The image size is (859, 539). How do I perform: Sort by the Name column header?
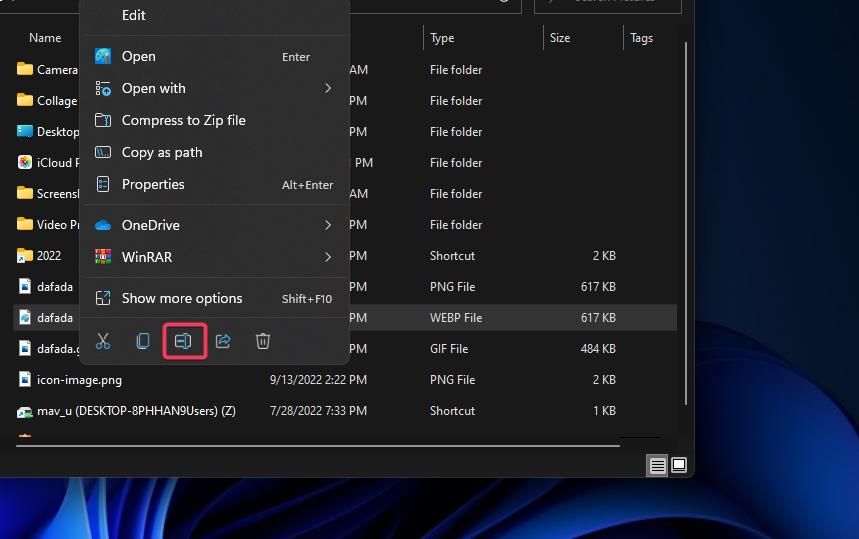[45, 38]
